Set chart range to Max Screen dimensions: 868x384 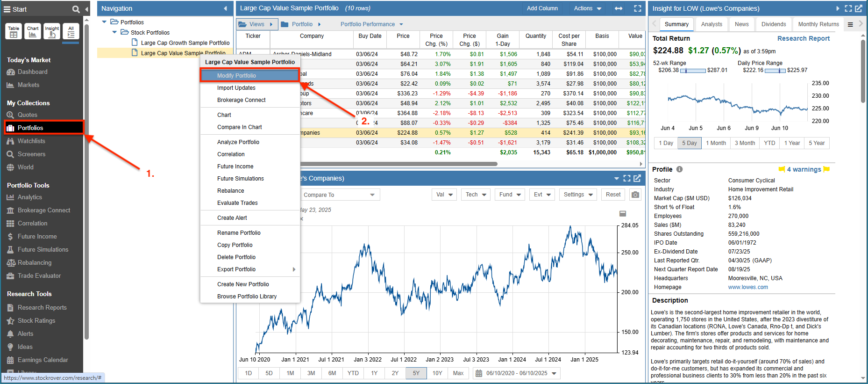pyautogui.click(x=458, y=373)
